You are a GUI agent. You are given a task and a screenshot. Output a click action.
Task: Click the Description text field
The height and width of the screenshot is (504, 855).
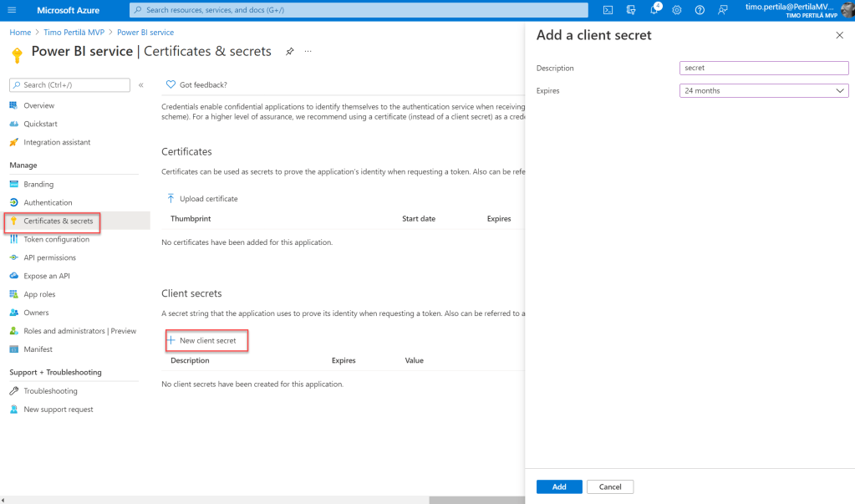[x=764, y=69]
